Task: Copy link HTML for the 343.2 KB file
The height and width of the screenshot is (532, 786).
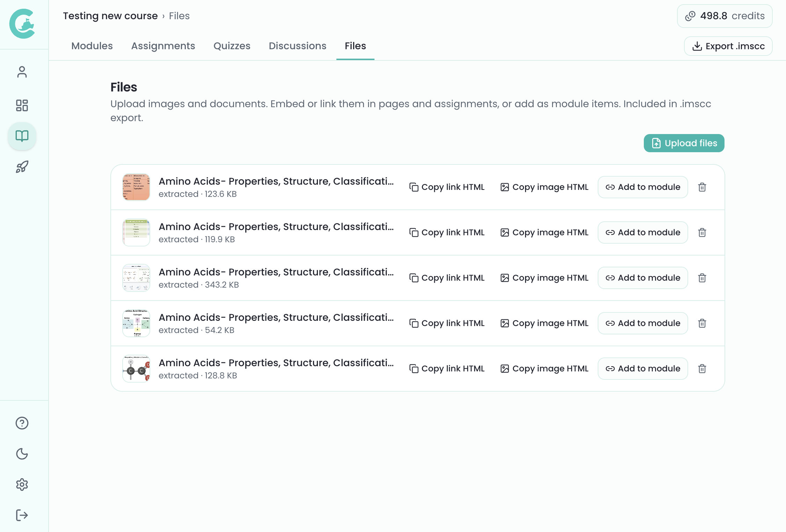Action: [x=447, y=278]
